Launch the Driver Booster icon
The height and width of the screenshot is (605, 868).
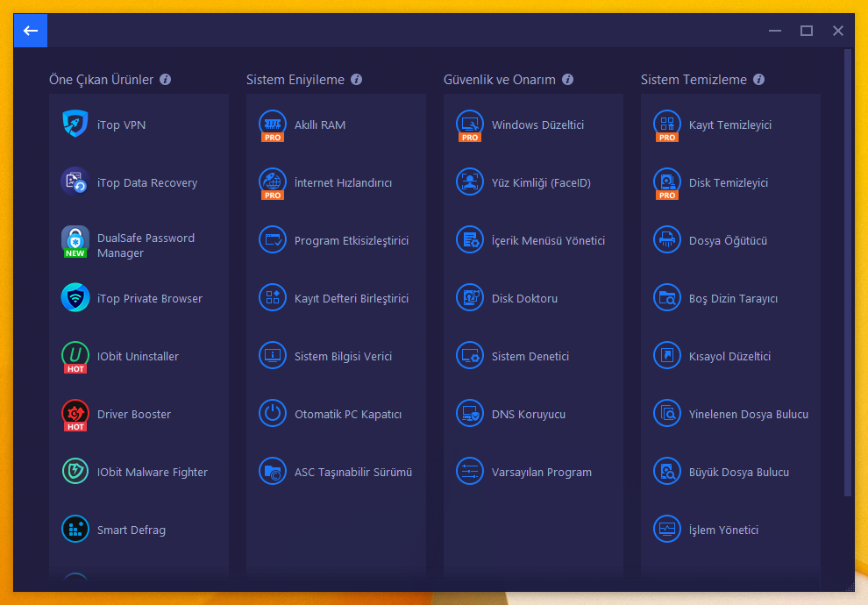point(75,415)
